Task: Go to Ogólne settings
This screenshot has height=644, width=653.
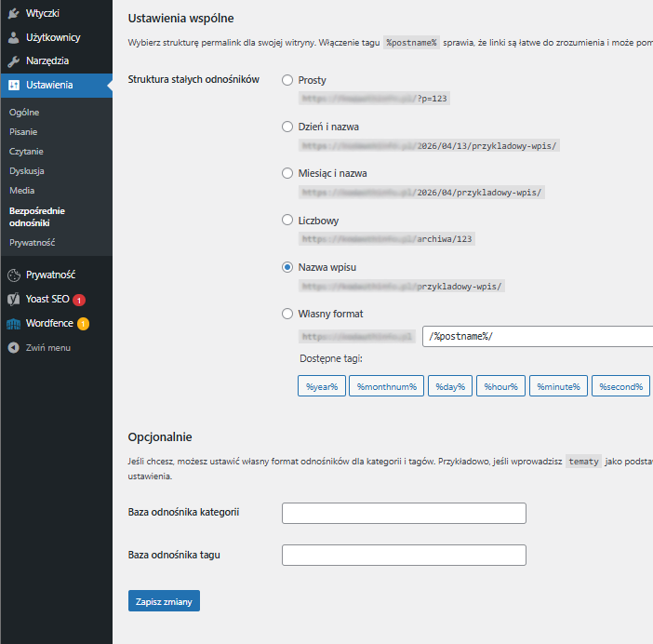Action: coord(24,113)
